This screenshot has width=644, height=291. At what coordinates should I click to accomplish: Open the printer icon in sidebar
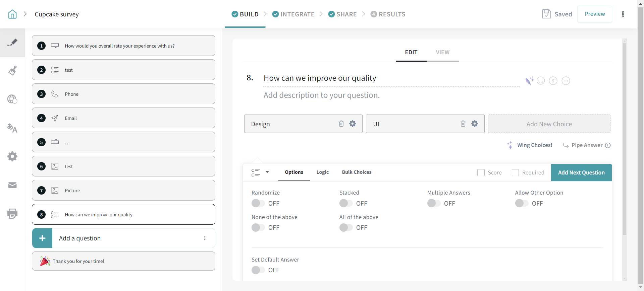(x=12, y=214)
